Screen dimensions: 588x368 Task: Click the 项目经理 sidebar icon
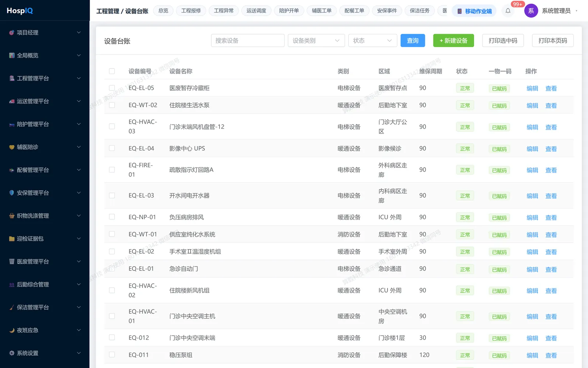(x=12, y=33)
